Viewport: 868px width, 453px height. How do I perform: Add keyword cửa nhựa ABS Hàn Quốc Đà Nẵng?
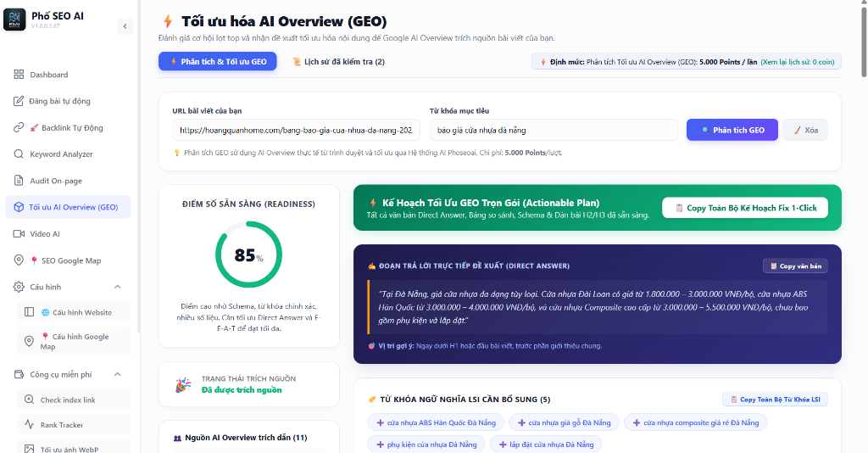click(x=436, y=422)
